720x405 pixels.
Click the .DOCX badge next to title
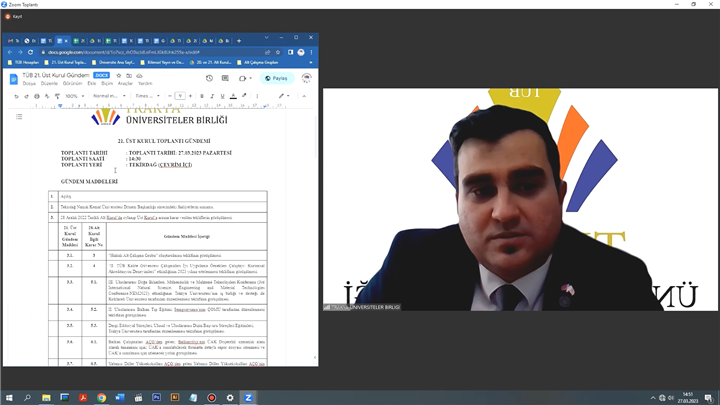tap(101, 75)
